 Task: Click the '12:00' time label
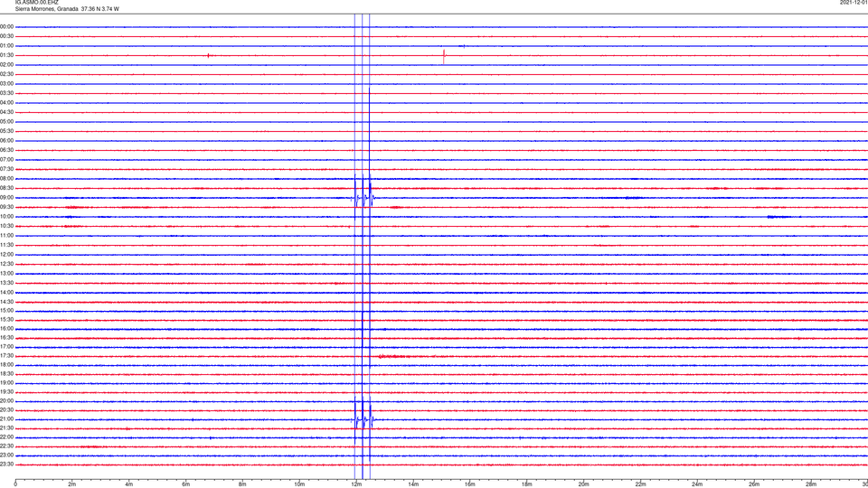click(x=6, y=255)
